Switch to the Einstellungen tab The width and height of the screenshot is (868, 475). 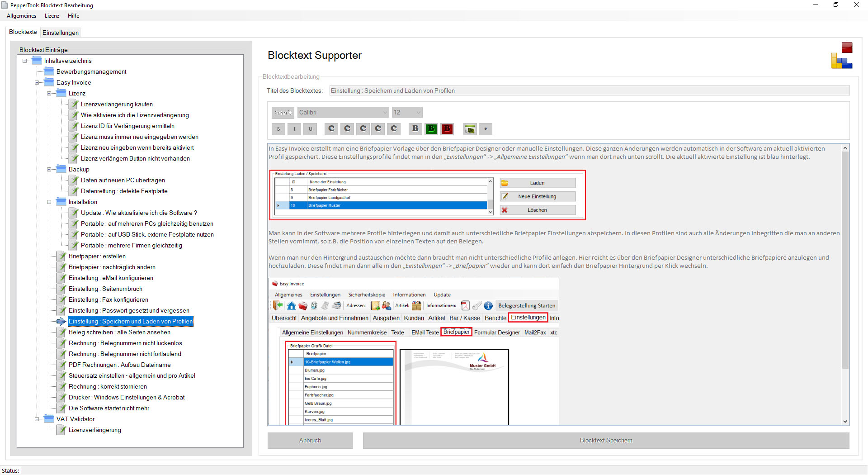pyautogui.click(x=61, y=33)
